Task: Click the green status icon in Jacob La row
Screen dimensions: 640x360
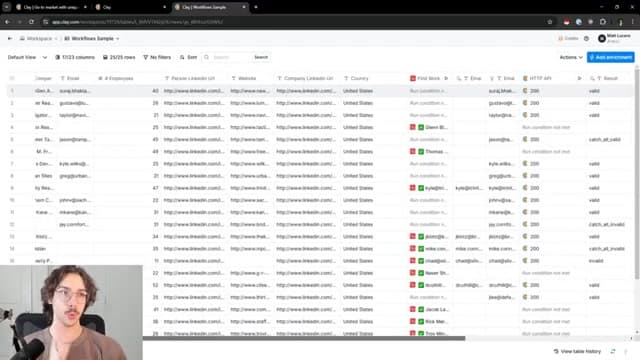Action: tap(421, 309)
